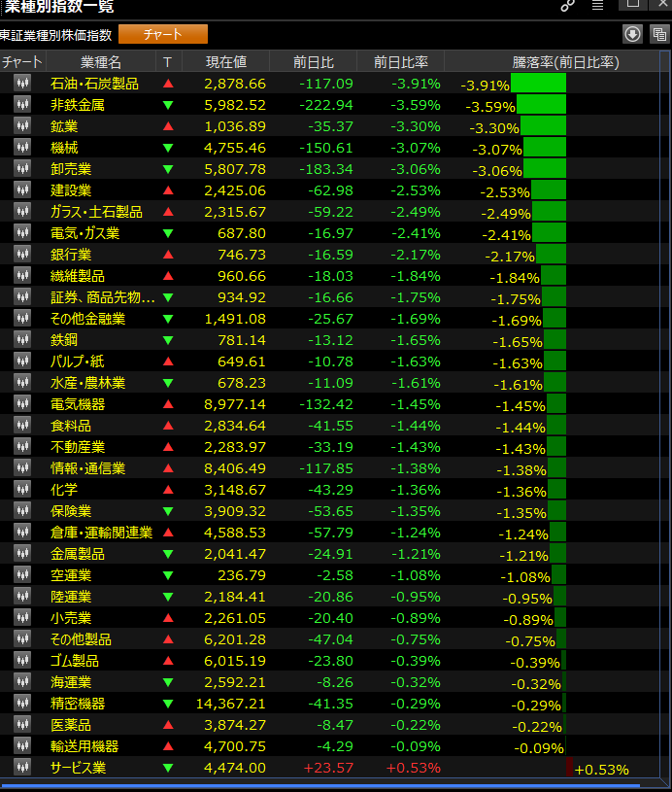Select 化学 industry name
This screenshot has height=792, width=672.
[64, 490]
